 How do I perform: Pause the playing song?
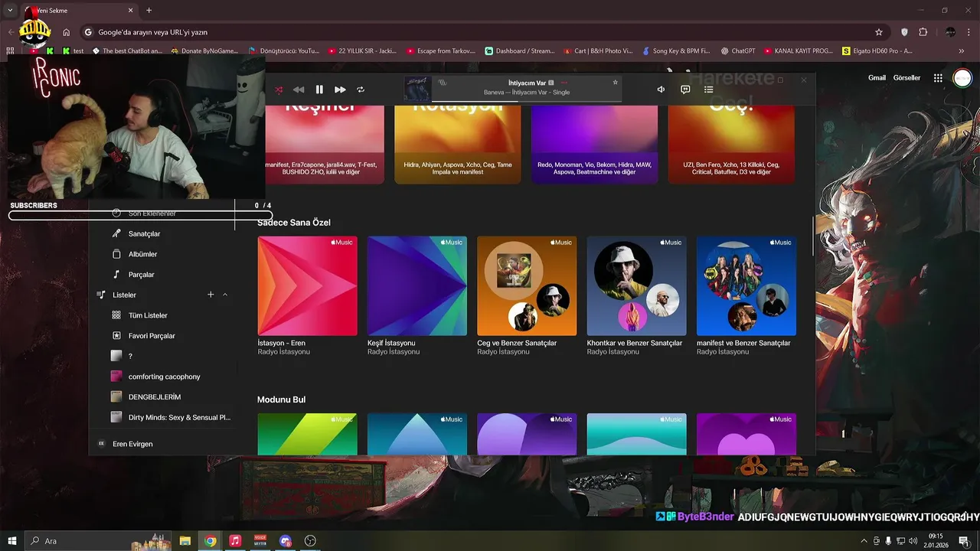click(x=319, y=90)
